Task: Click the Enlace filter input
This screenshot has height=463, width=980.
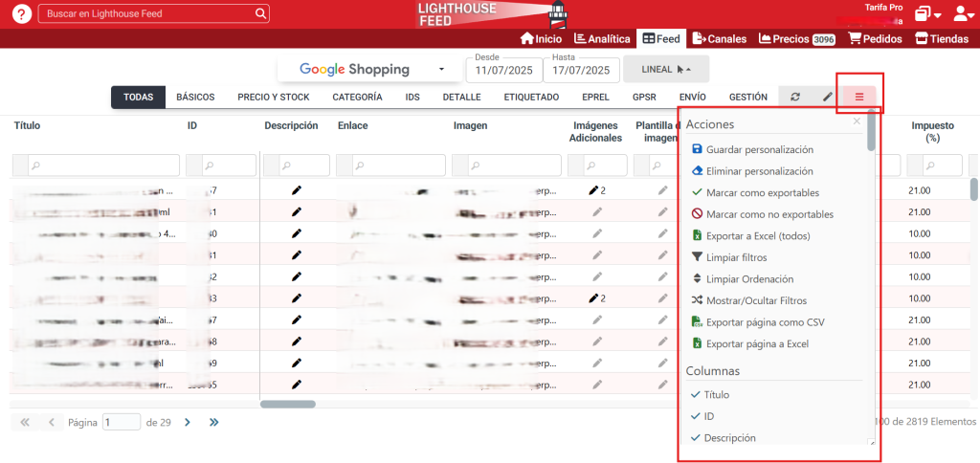Action: click(x=398, y=165)
